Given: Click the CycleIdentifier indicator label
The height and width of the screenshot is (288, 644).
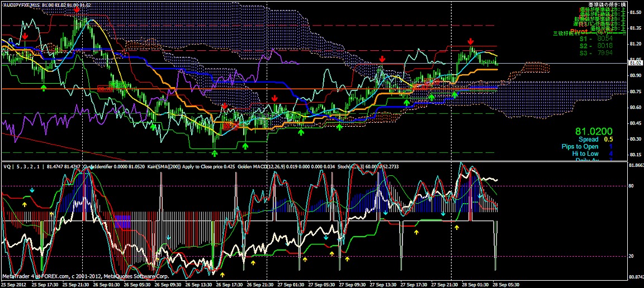Looking at the screenshot, I should [98, 166].
